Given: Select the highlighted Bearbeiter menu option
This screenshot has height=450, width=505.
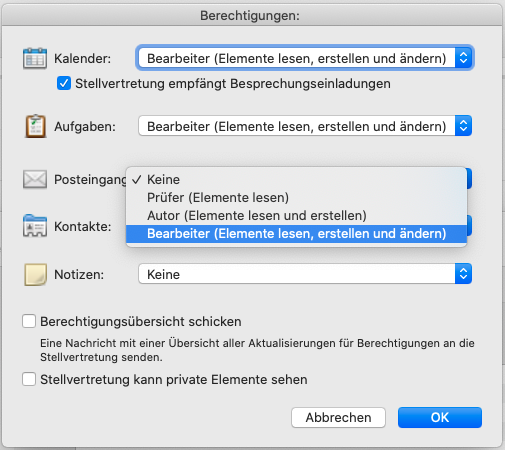Looking at the screenshot, I should [296, 234].
